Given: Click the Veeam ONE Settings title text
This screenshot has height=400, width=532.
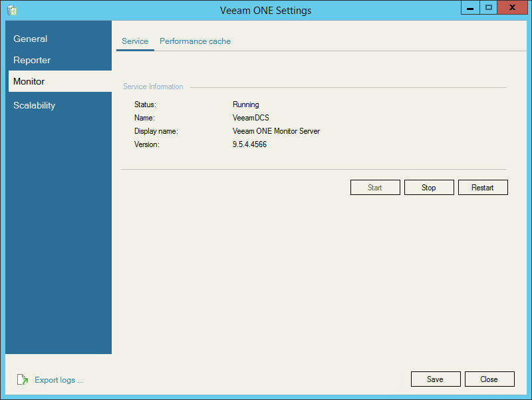Looking at the screenshot, I should pos(265,11).
